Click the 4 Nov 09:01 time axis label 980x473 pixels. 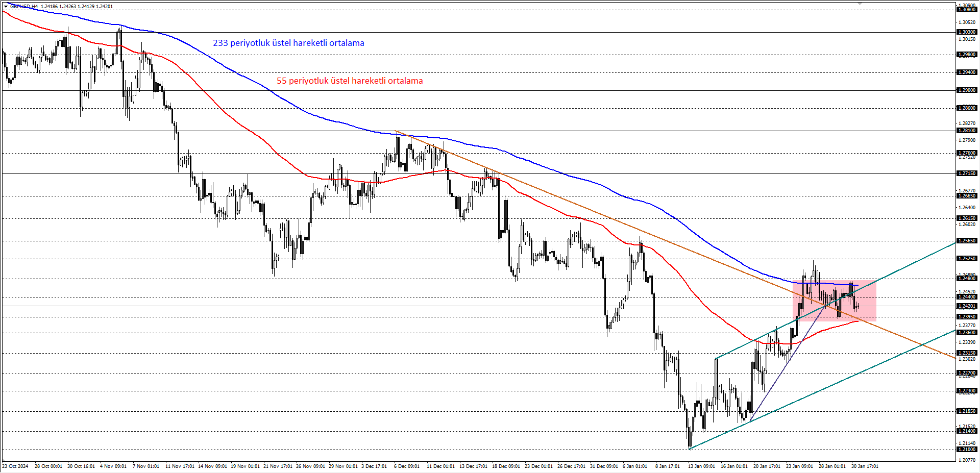coord(113,466)
